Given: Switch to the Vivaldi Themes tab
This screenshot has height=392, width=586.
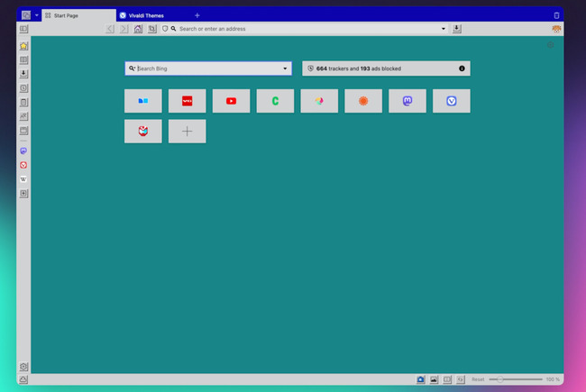Looking at the screenshot, I should (x=153, y=15).
